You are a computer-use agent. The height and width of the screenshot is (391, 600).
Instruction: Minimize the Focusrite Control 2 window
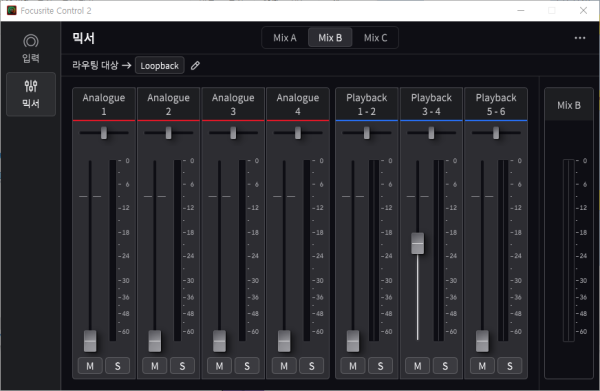coord(520,10)
